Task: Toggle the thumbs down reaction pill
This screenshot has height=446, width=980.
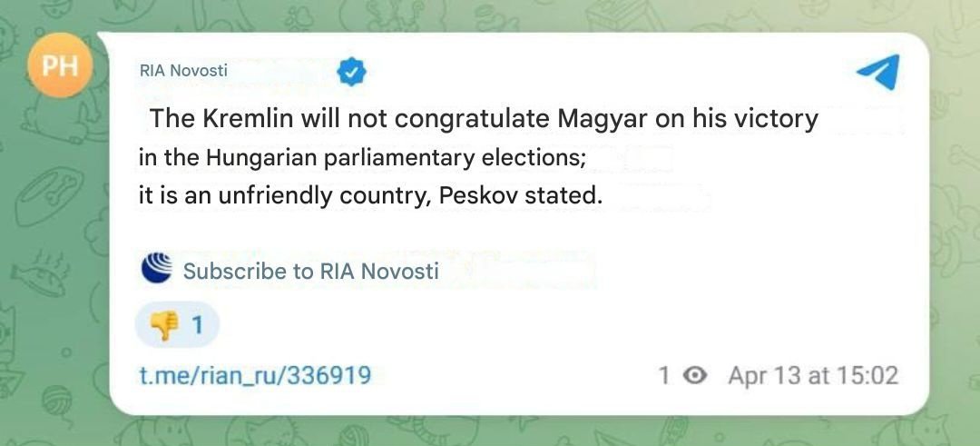Action: pos(177,325)
